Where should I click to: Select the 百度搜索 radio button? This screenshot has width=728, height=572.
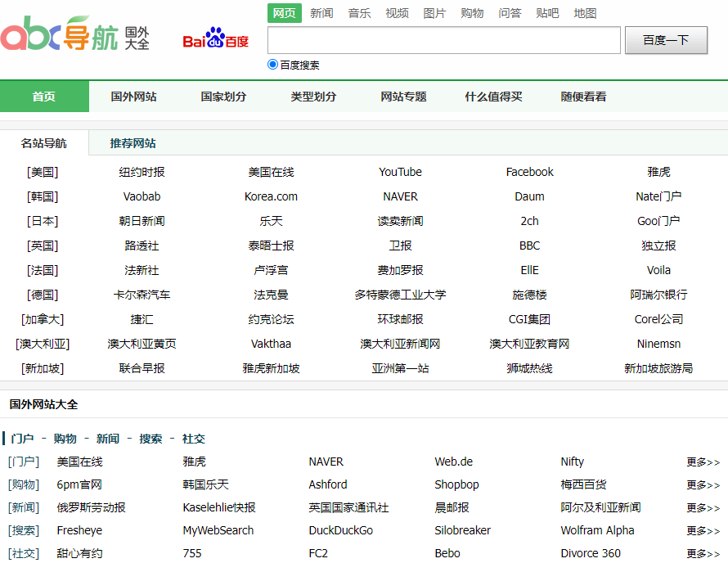272,65
